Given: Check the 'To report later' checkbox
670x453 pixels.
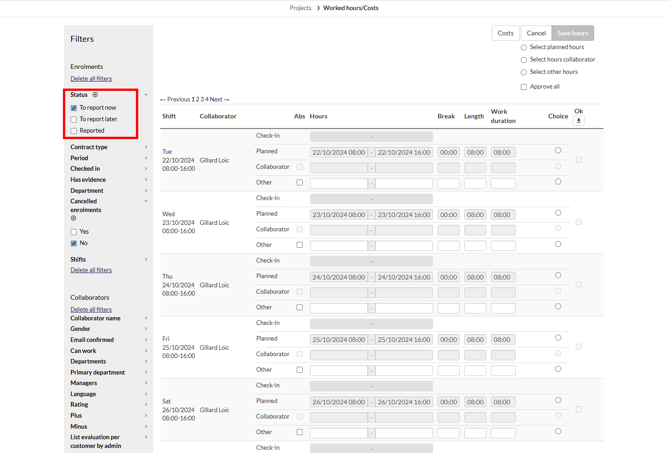Looking at the screenshot, I should [74, 119].
